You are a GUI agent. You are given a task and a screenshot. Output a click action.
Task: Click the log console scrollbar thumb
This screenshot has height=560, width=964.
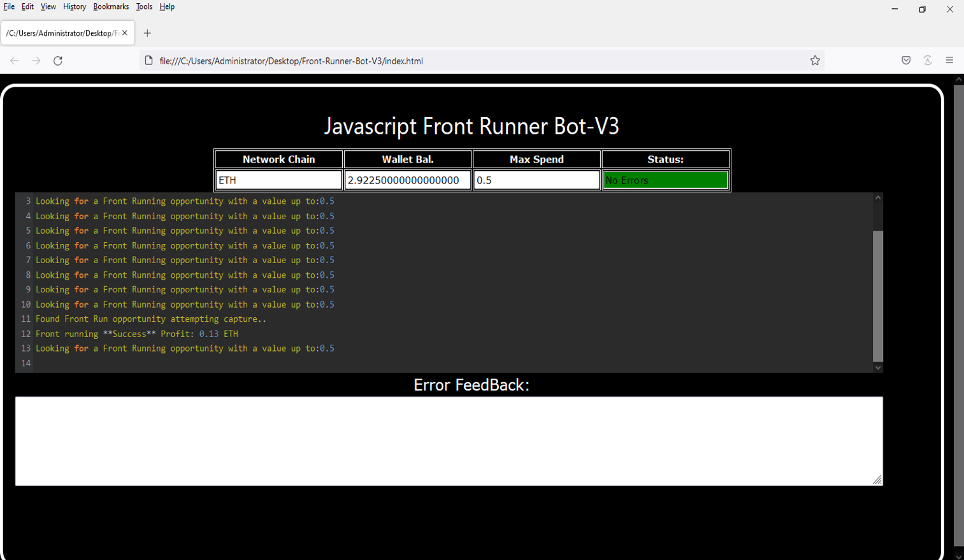[878, 296]
